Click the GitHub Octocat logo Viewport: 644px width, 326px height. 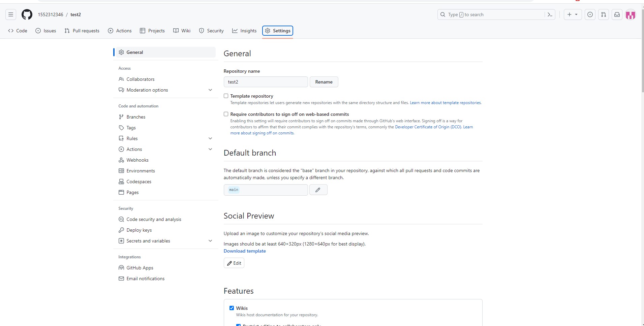[x=27, y=14]
